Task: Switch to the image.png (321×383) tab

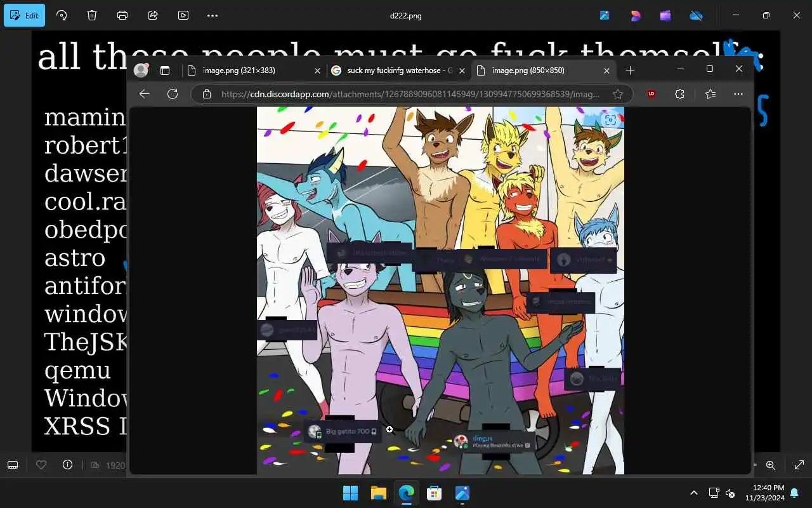Action: pyautogui.click(x=255, y=70)
